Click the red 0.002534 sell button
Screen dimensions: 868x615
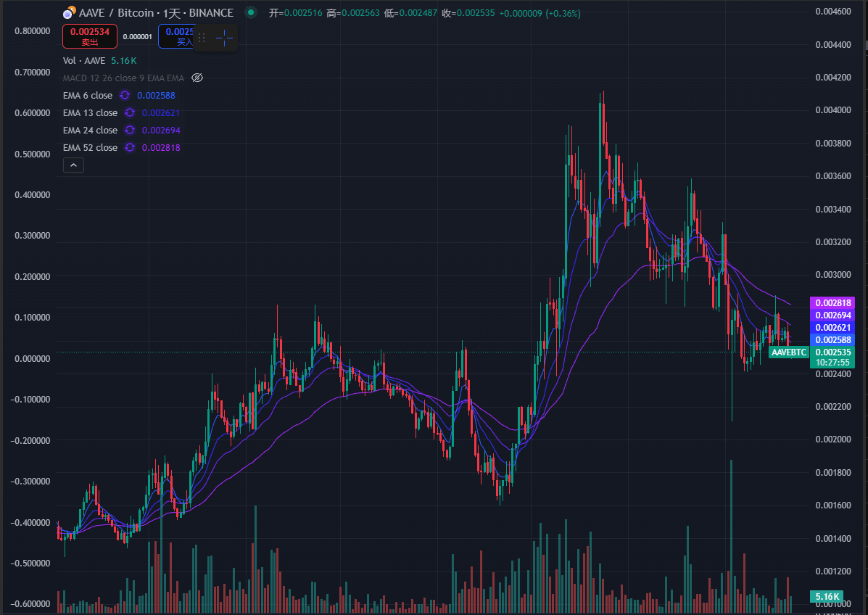90,36
